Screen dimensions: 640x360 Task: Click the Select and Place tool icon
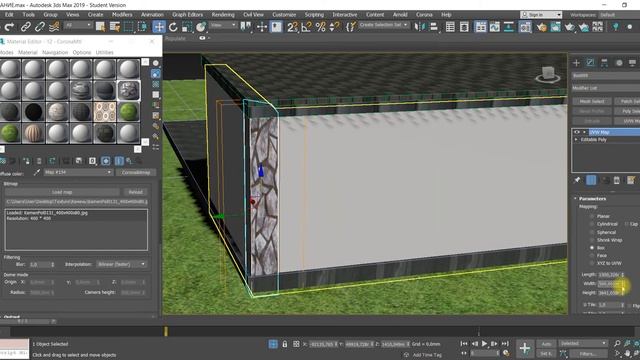click(201, 27)
